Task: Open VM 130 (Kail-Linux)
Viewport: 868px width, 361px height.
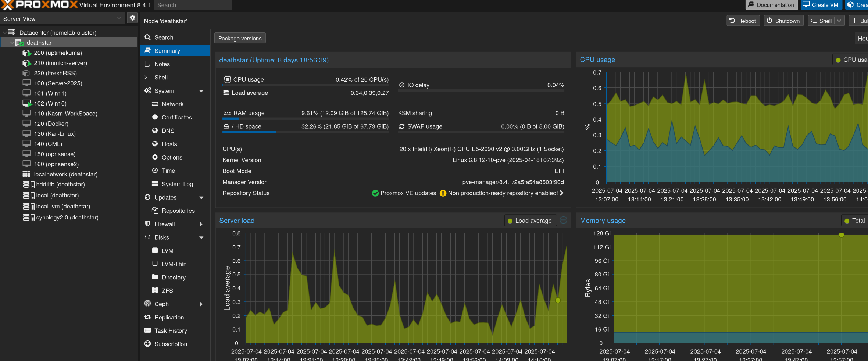Action: tap(55, 134)
